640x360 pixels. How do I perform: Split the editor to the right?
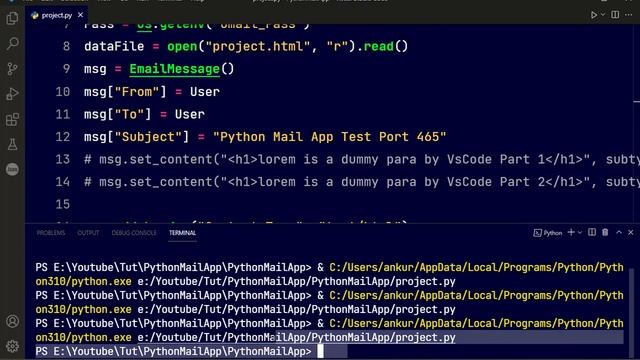coord(615,15)
